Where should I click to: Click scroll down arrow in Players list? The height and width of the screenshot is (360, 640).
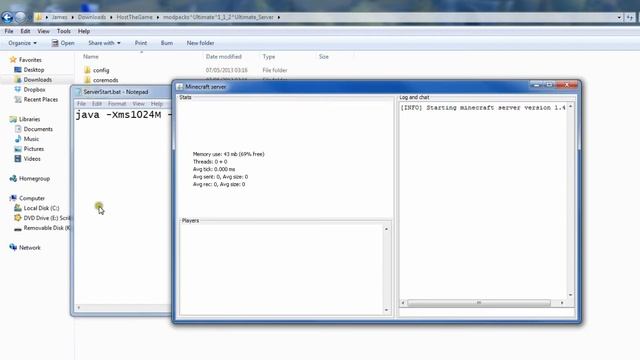coord(386,310)
